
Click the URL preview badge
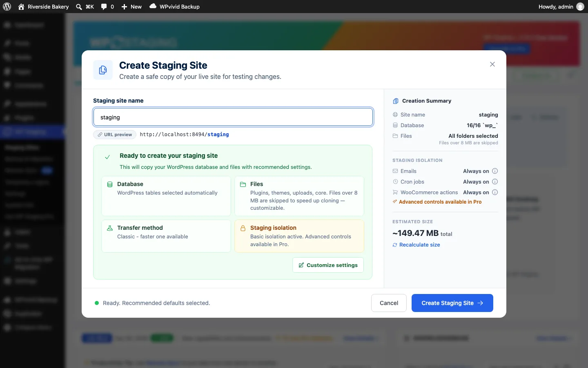115,135
